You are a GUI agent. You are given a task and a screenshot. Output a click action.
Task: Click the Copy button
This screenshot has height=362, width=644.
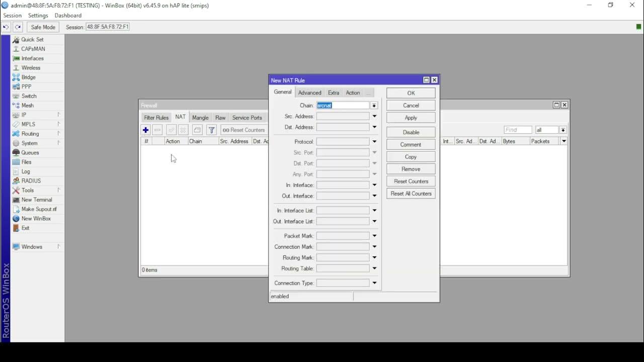click(x=411, y=157)
